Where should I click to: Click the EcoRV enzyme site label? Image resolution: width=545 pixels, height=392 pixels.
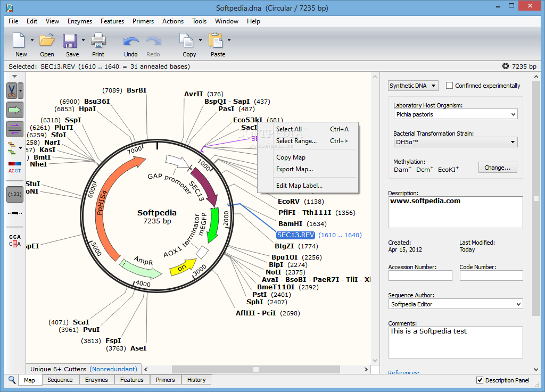(x=288, y=202)
